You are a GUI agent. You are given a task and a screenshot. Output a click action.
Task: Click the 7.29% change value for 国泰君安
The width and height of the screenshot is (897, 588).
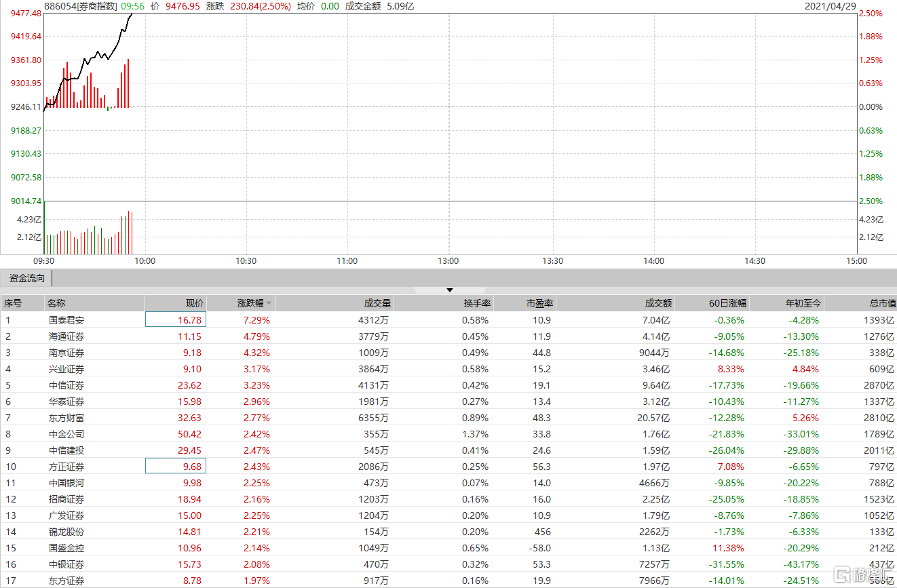tap(256, 320)
